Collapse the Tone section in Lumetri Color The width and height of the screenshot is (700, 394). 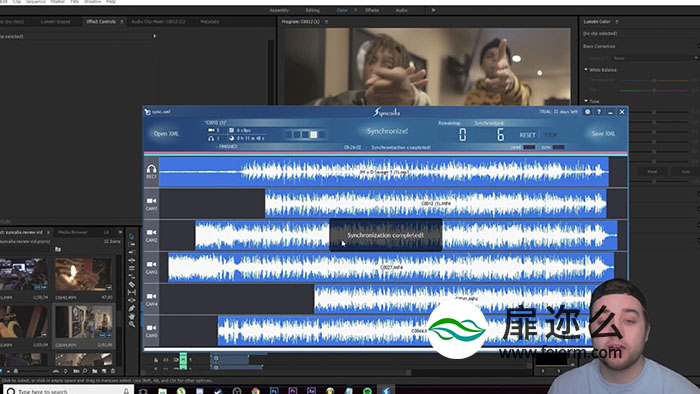pyautogui.click(x=586, y=101)
